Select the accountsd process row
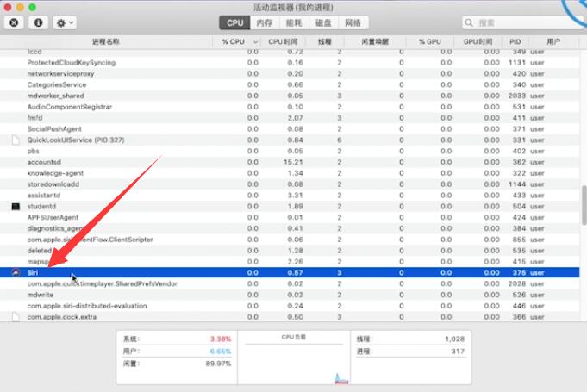Image resolution: width=587 pixels, height=392 pixels. 290,162
